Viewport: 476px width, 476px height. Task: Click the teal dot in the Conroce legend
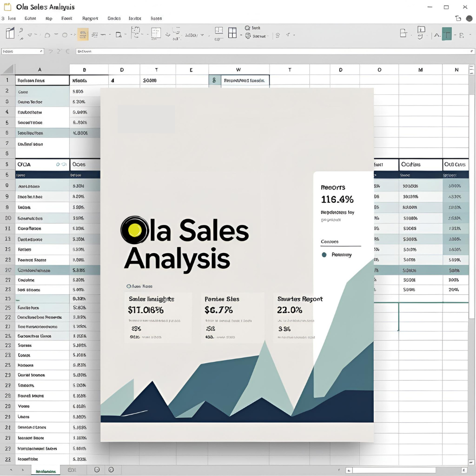324,255
